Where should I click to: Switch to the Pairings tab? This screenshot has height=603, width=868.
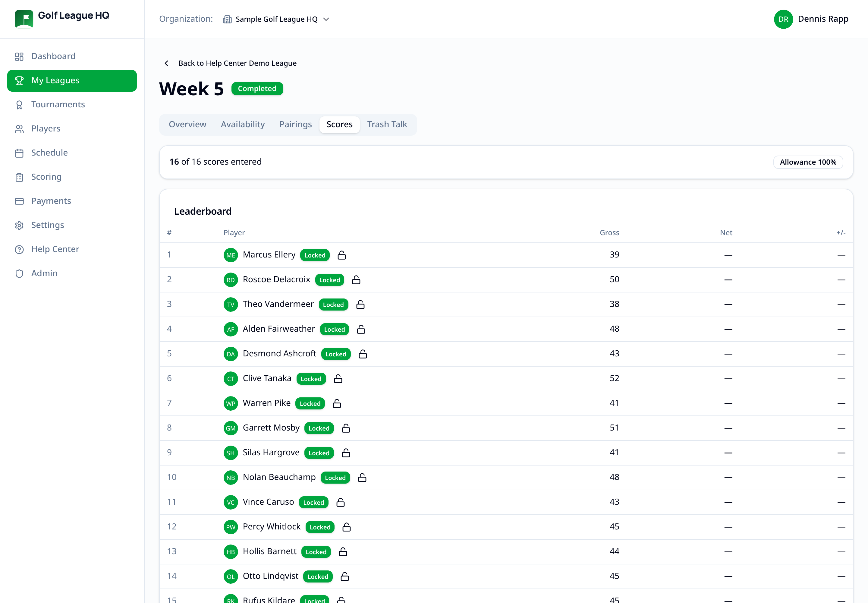pyautogui.click(x=296, y=125)
